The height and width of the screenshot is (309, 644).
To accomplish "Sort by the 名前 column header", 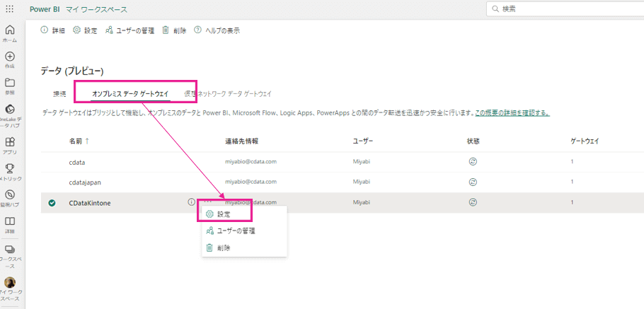I will [x=79, y=141].
